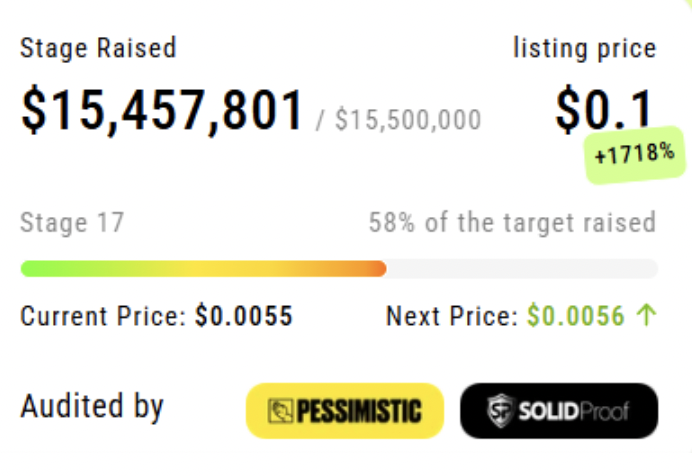Click '58% of the target raised' text
The height and width of the screenshot is (476, 692).
pos(512,222)
